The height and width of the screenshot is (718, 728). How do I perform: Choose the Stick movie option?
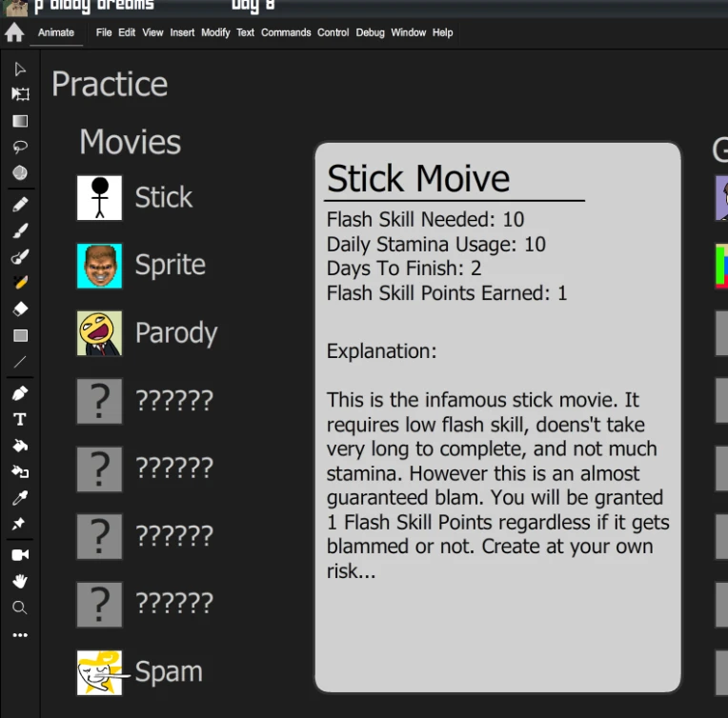[x=164, y=198]
